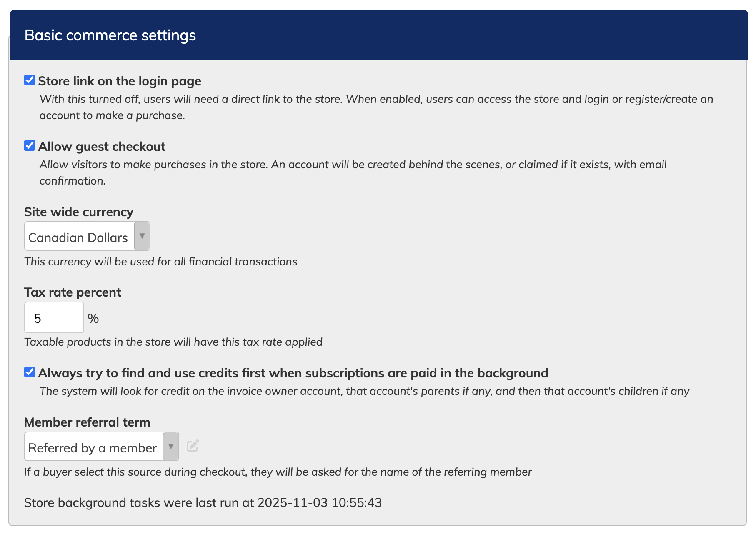The image size is (756, 534).
Task: Click the Basic commerce settings header title
Action: click(x=110, y=35)
